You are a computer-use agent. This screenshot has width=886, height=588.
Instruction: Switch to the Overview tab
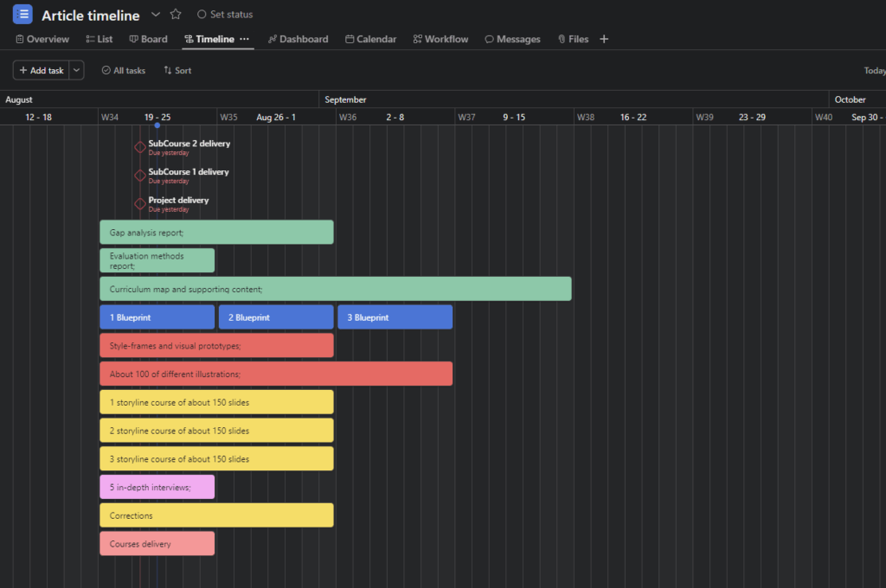click(42, 39)
